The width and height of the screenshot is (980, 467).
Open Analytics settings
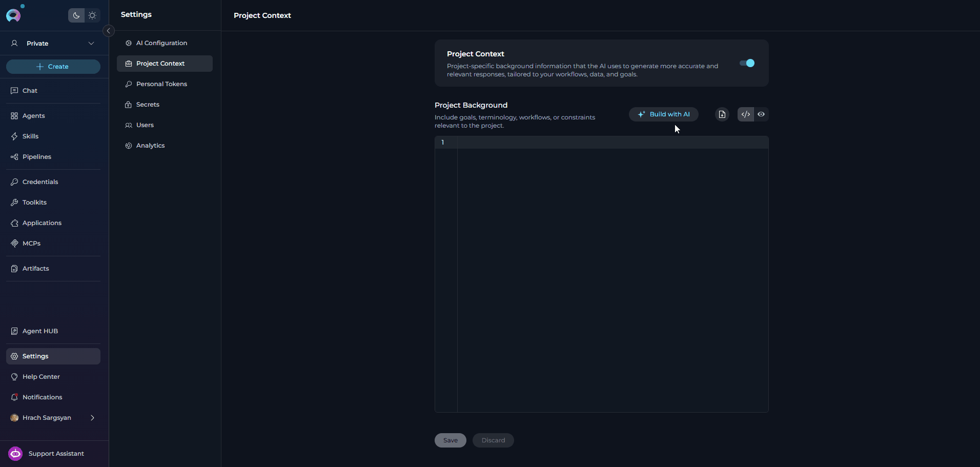click(x=165, y=146)
